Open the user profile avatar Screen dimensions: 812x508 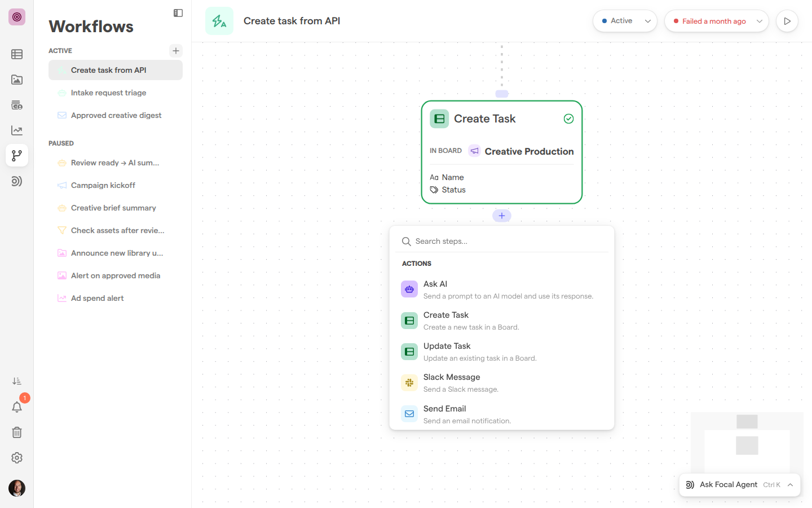click(17, 488)
